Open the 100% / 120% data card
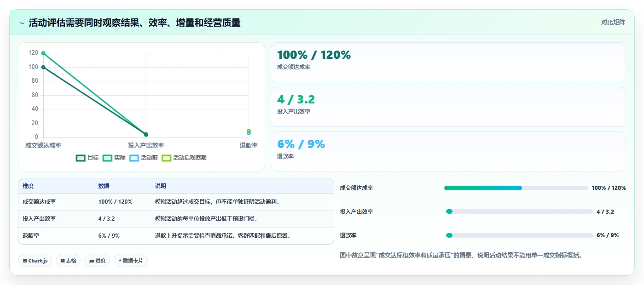The height and width of the screenshot is (285, 644). click(448, 63)
